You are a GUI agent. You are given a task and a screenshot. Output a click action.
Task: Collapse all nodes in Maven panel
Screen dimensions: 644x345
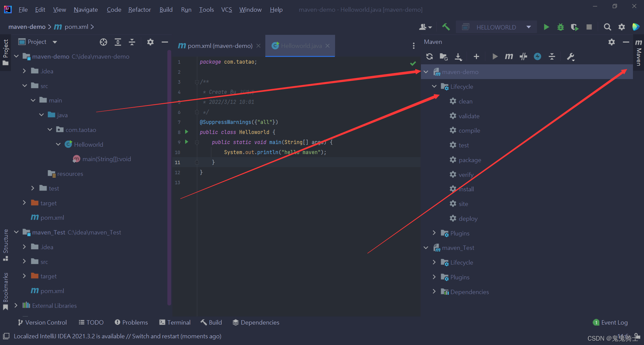coord(552,57)
